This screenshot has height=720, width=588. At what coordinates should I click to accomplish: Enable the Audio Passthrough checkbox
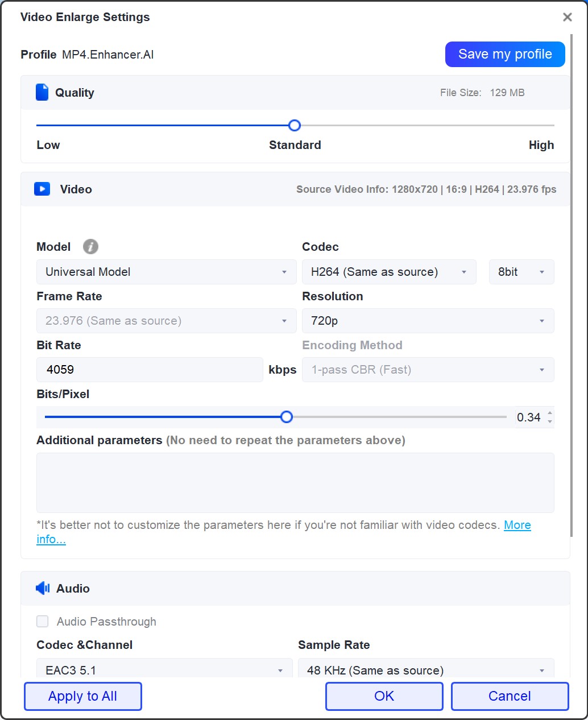43,621
